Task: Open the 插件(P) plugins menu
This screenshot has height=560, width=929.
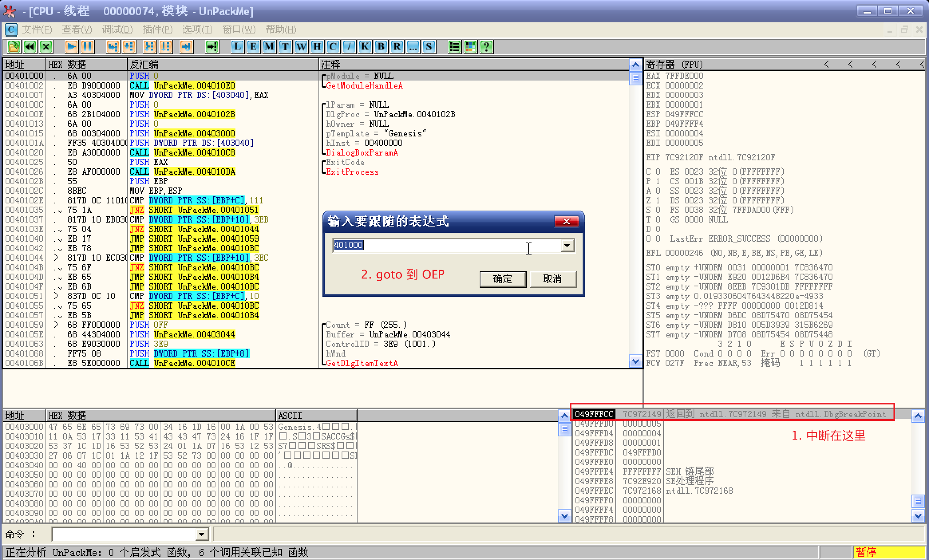Action: coord(157,30)
